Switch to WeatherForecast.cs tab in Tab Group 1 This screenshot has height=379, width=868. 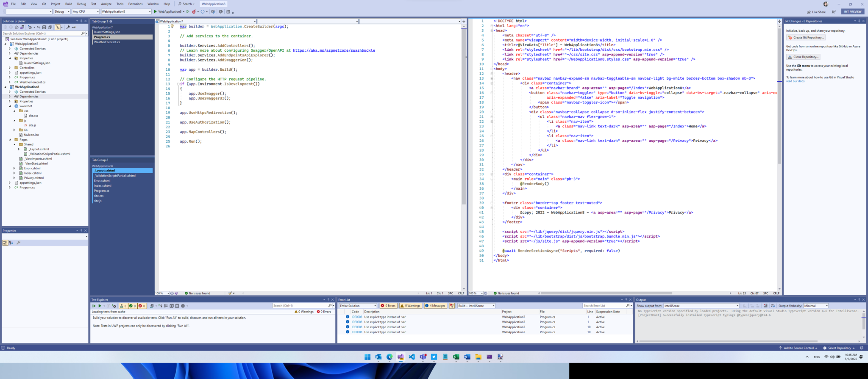pos(122,42)
